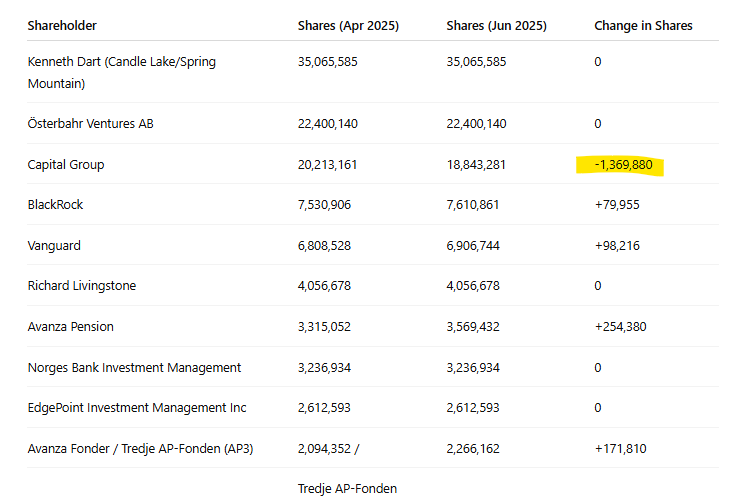
Task: Click Kenneth Dart April value 35,065,585
Action: [x=327, y=62]
